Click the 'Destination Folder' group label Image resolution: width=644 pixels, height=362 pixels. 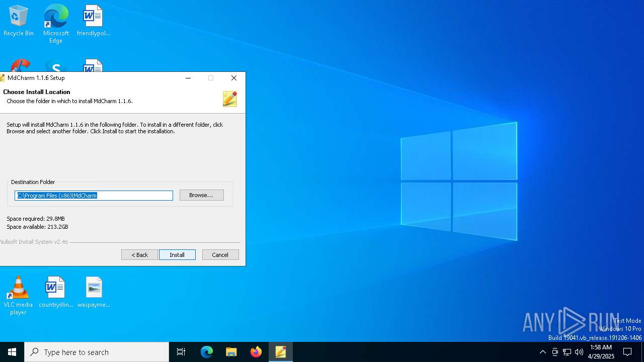pyautogui.click(x=33, y=182)
